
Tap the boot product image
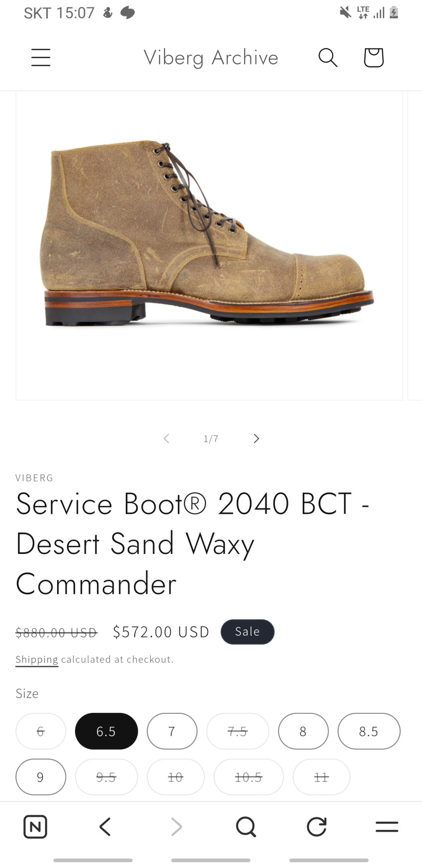pyautogui.click(x=209, y=245)
